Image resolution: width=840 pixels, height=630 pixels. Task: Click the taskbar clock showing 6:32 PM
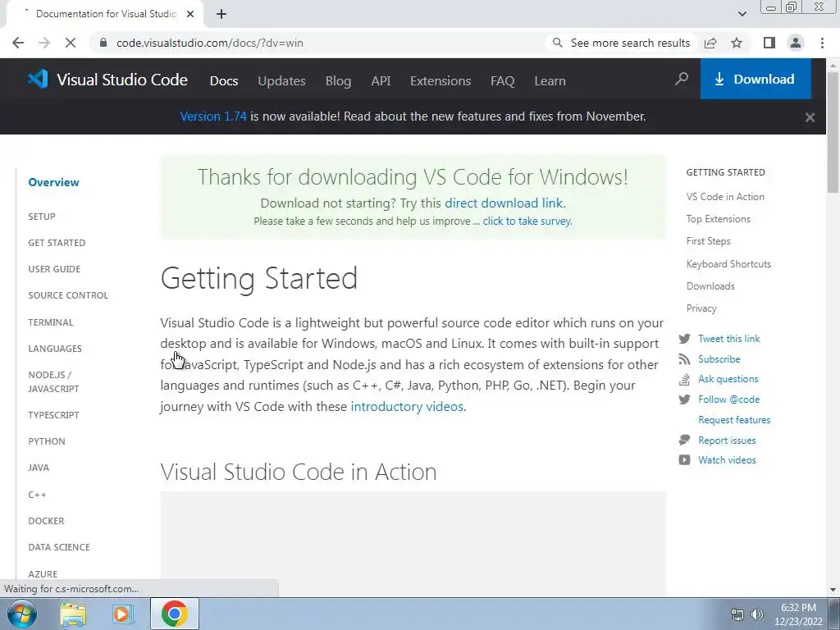[x=798, y=614]
